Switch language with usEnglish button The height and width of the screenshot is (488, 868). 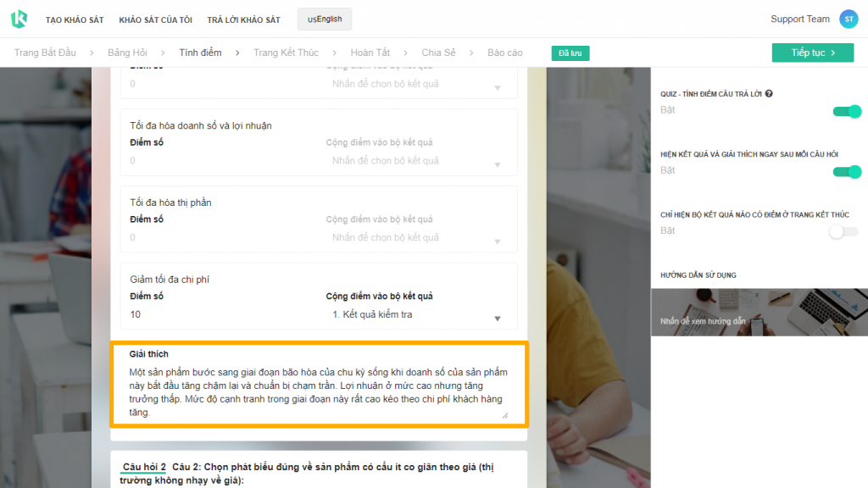325,19
